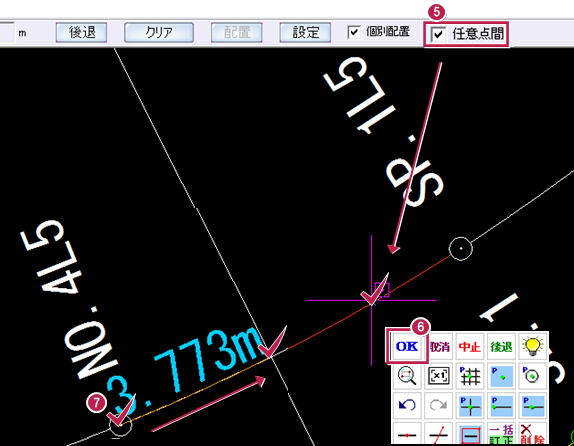Toggle the line midpoint snap icon

532,406
